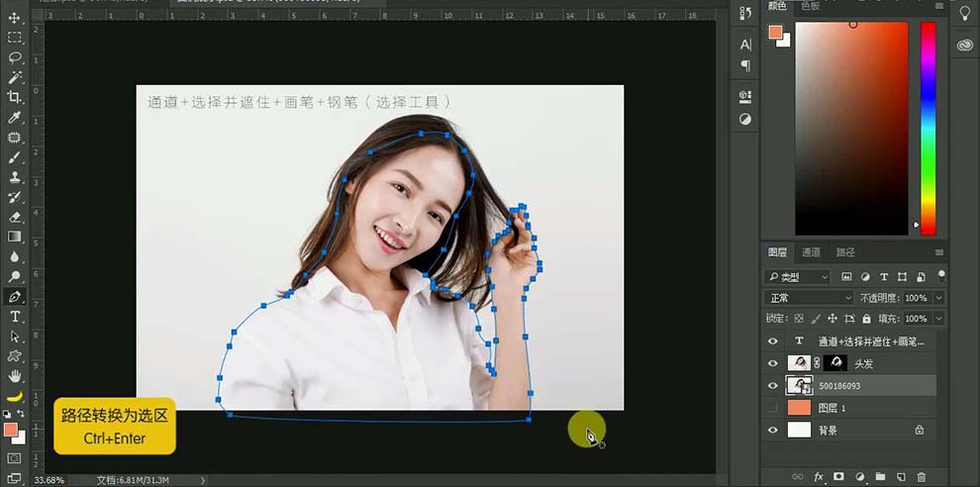This screenshot has height=487, width=980.
Task: Switch to the 通道 tab
Action: [812, 252]
